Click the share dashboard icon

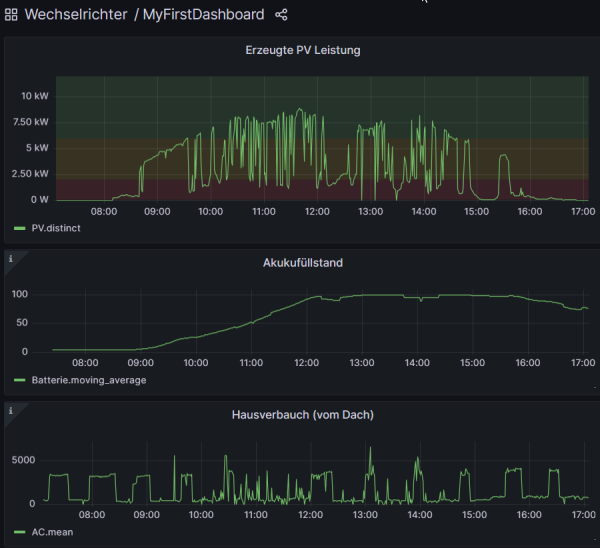pyautogui.click(x=281, y=15)
